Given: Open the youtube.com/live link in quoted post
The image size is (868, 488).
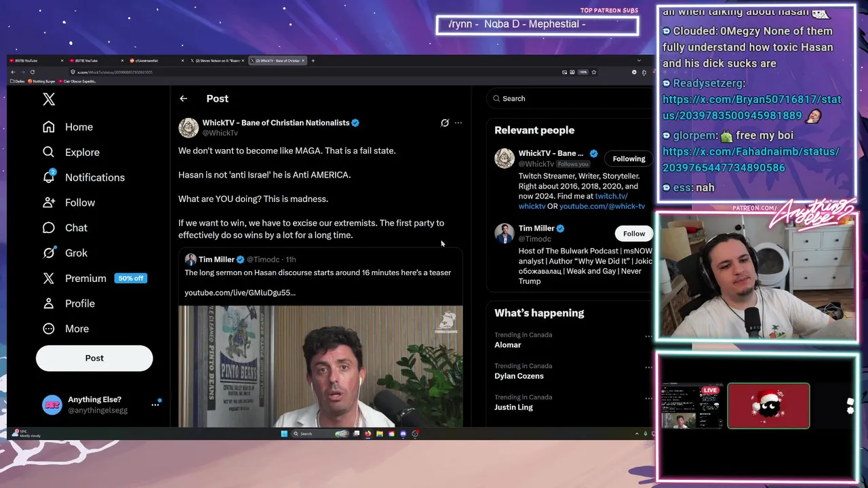Looking at the screenshot, I should click(x=240, y=293).
